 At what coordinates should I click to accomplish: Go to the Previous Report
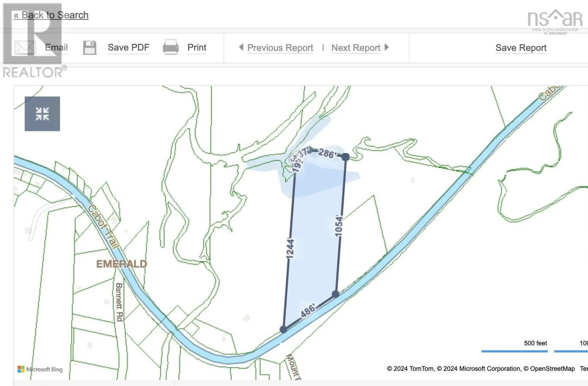coord(280,48)
